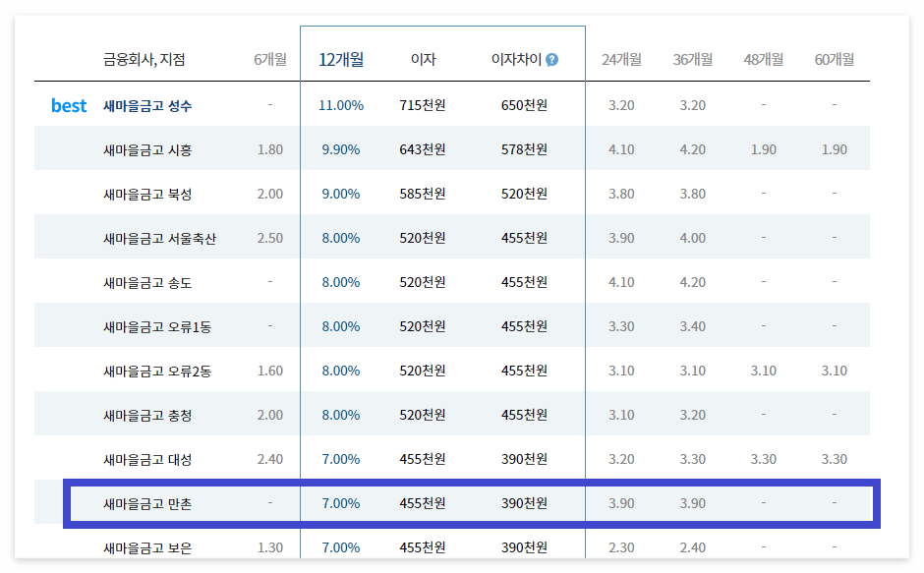Click the 715천원 interest value
924x573 pixels.
423,105
